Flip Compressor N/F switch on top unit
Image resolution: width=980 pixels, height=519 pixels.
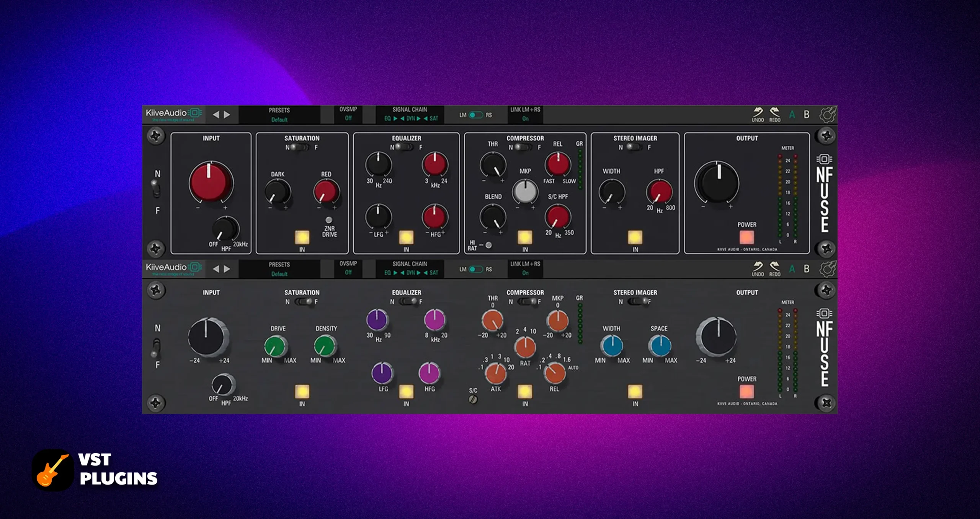click(x=523, y=147)
